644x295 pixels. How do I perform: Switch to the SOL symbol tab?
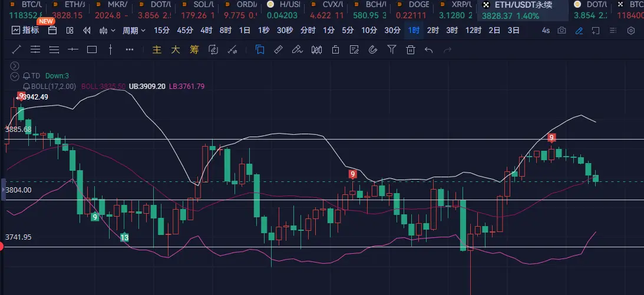(x=197, y=10)
